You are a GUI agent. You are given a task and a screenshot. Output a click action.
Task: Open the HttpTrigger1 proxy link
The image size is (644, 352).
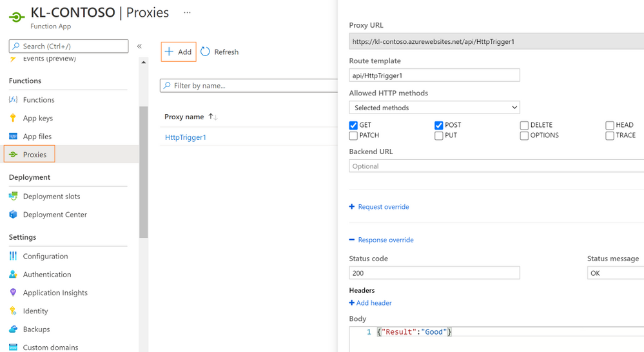(185, 137)
